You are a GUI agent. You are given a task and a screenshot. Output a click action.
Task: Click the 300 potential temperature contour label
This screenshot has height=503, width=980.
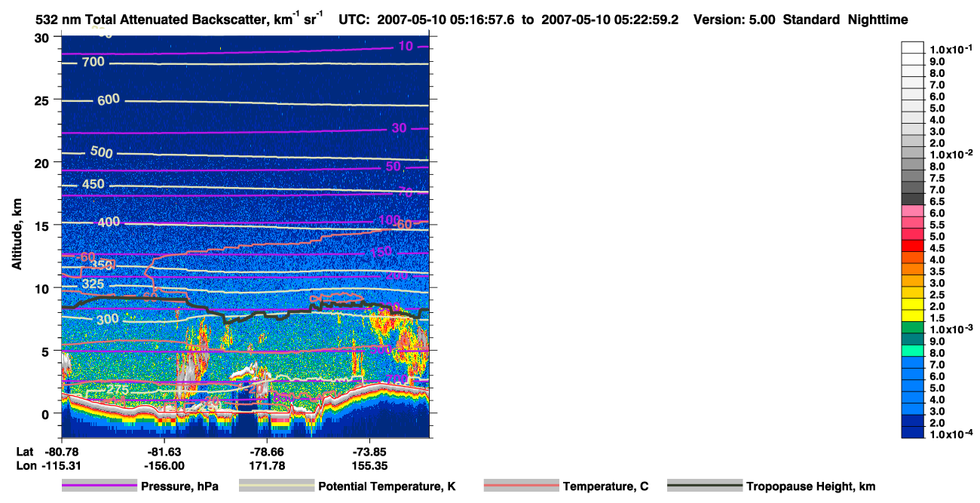[x=109, y=320]
